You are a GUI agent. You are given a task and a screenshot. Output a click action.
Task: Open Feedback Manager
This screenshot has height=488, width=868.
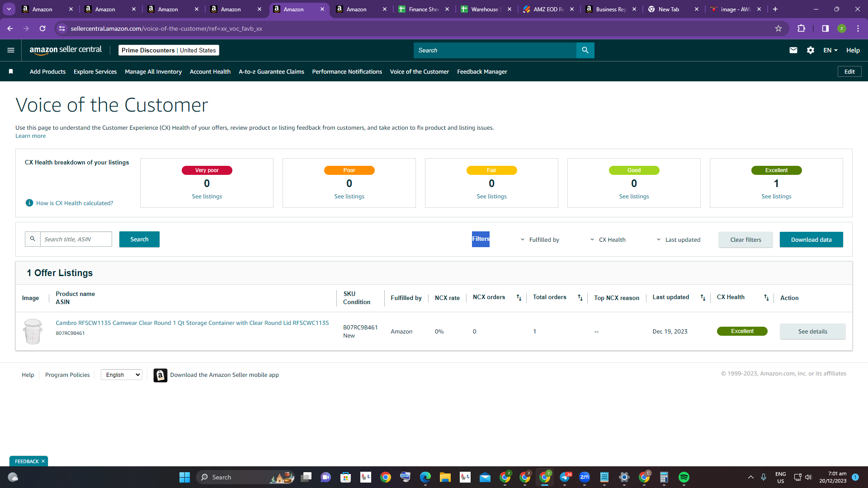[x=482, y=72]
